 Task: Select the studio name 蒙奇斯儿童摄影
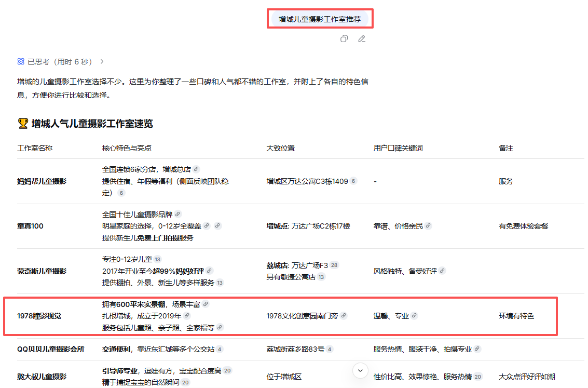coord(42,271)
